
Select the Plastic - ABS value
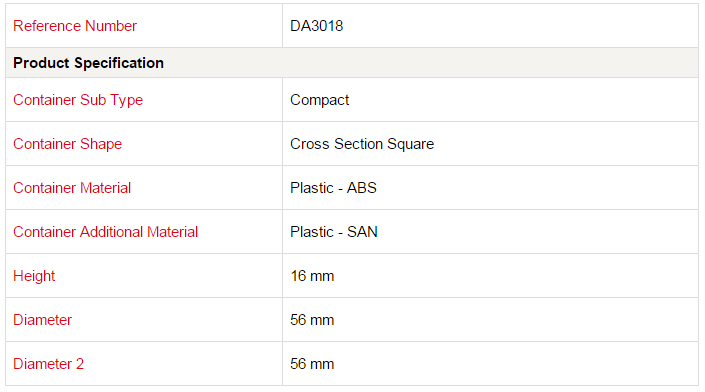(333, 187)
